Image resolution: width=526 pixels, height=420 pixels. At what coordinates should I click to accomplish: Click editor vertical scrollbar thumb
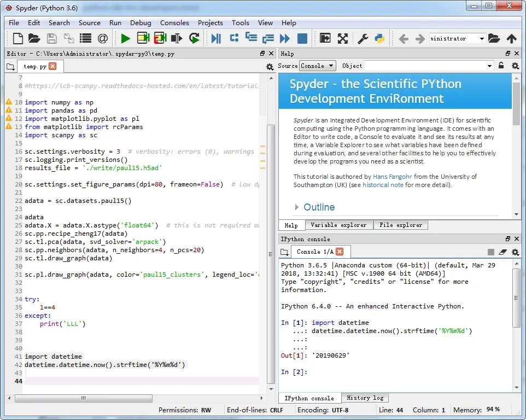click(271, 254)
